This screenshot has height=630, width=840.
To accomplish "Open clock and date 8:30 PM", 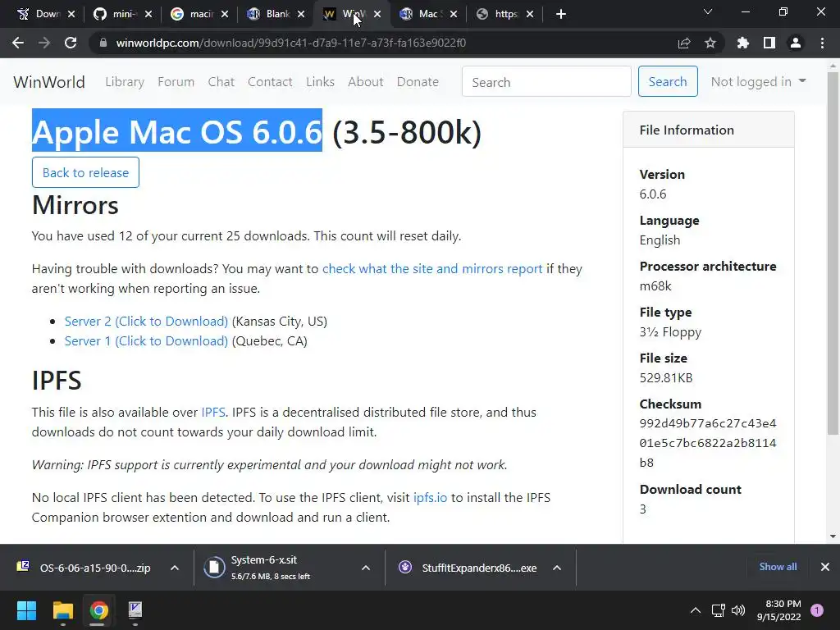I will [779, 610].
